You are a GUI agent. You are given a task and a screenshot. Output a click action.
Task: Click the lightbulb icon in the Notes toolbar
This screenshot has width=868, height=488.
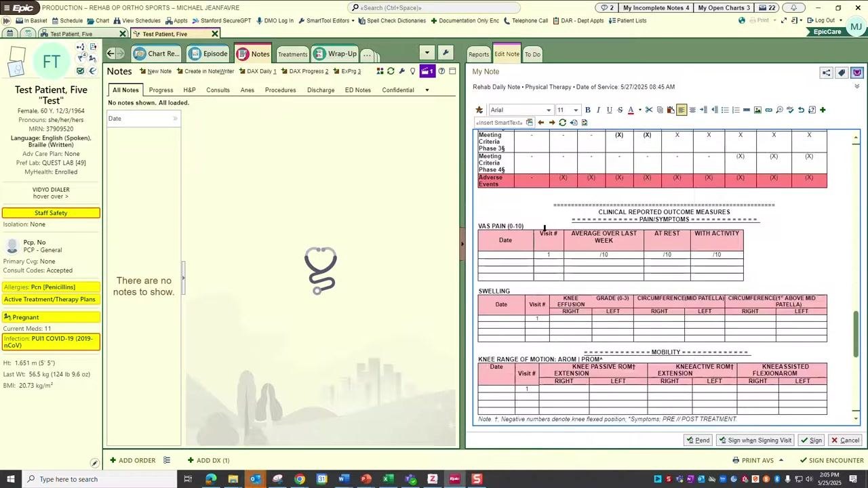point(412,71)
